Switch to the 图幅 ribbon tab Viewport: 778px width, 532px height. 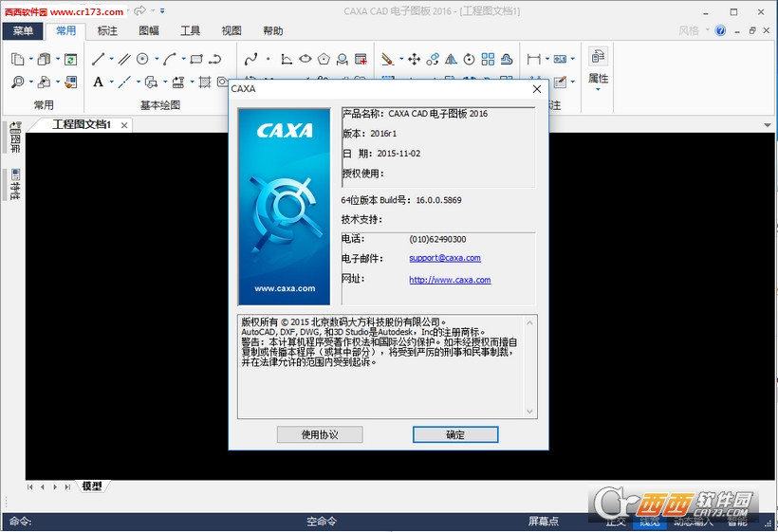(x=149, y=30)
